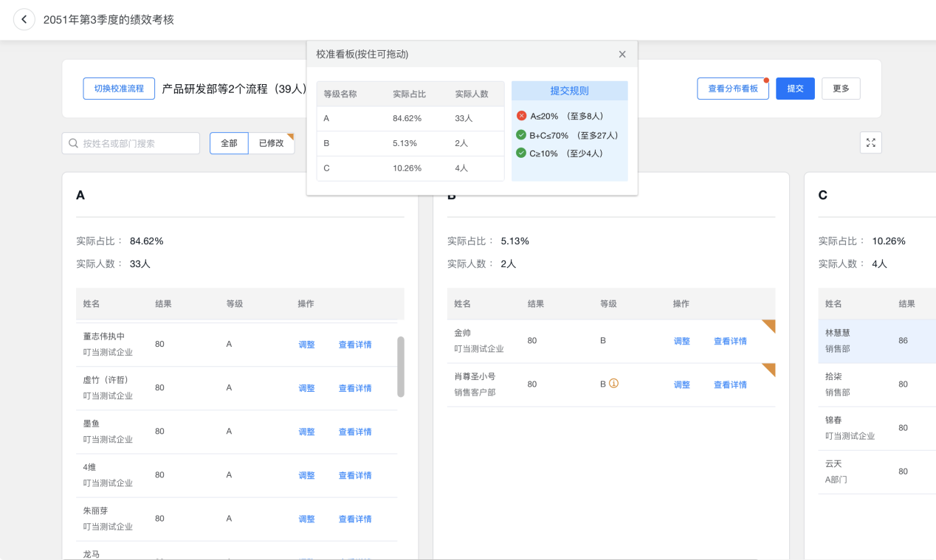
Task: Click the 校准看板(按住可拖动) title bar
Action: point(472,54)
